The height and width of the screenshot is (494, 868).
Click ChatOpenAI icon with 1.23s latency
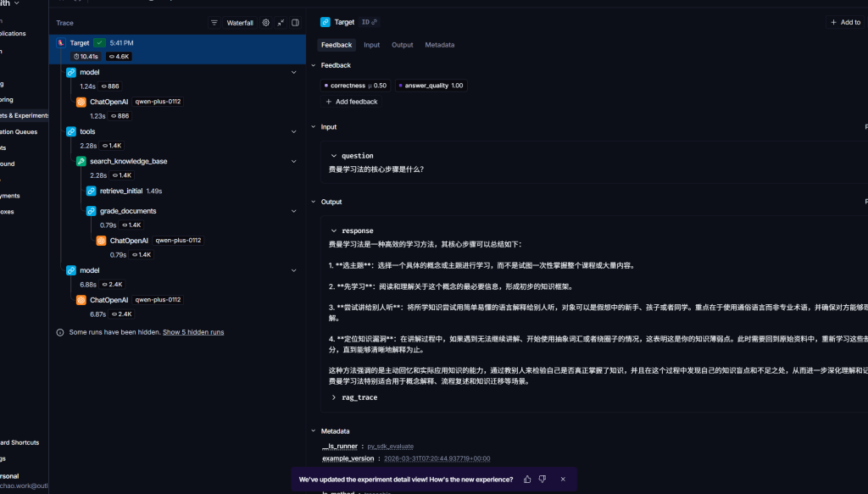click(81, 102)
